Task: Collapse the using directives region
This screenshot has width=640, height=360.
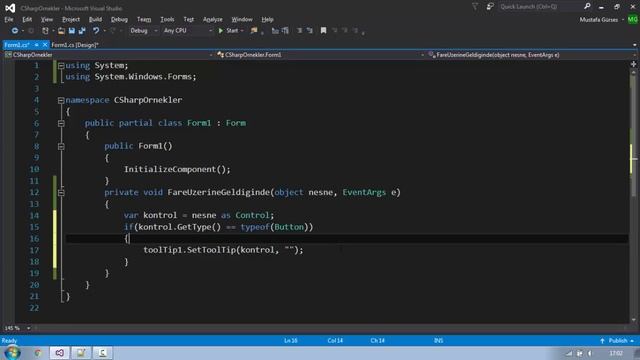Action: (x=61, y=66)
